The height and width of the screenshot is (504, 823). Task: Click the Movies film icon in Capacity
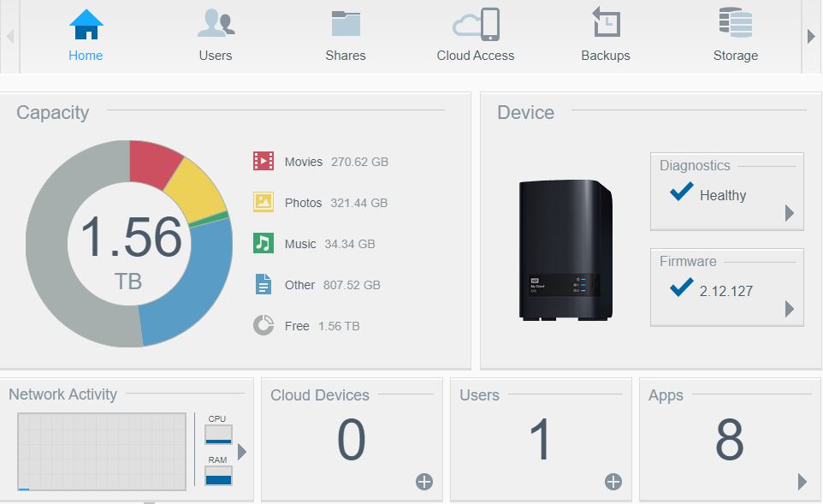[x=263, y=161]
